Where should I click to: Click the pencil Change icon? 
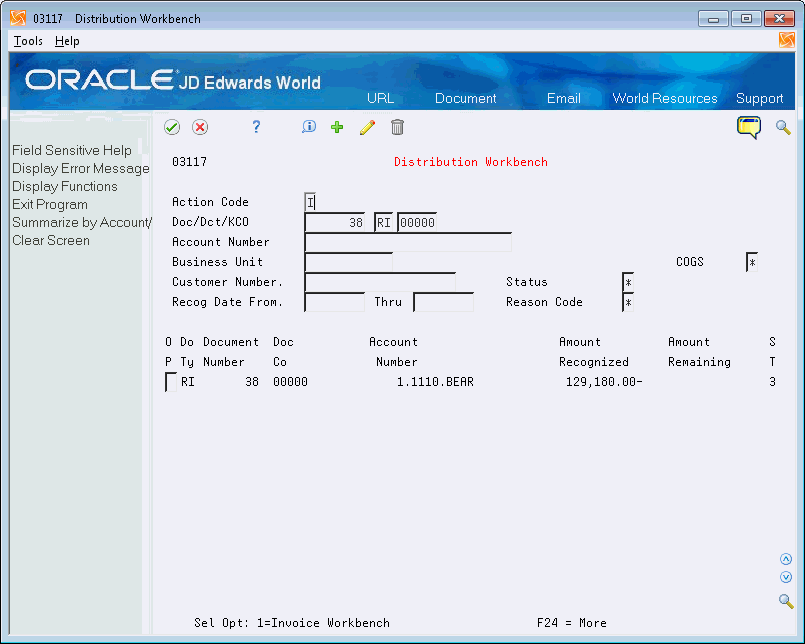coord(368,127)
